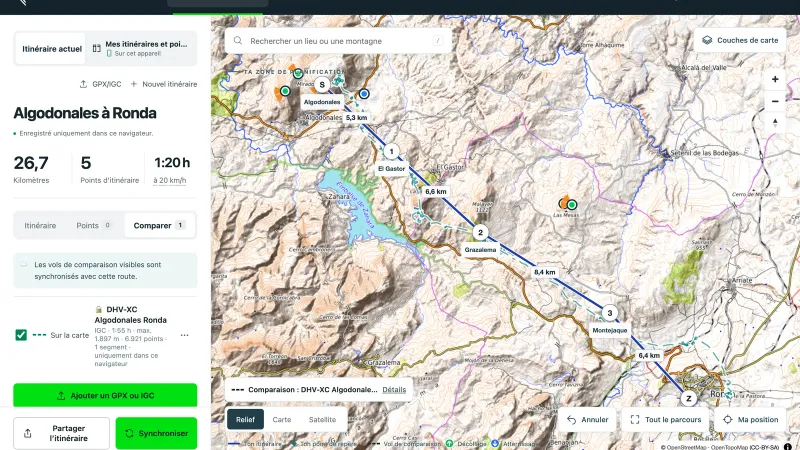Click Tout le parcours fit button
Image resolution: width=800 pixels, height=450 pixels.
click(666, 419)
